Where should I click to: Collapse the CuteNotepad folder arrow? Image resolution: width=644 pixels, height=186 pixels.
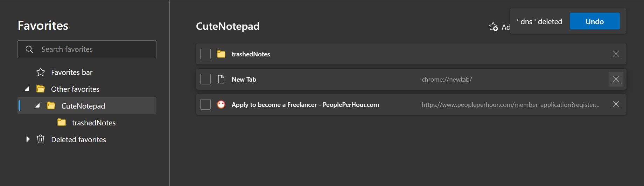pos(38,106)
